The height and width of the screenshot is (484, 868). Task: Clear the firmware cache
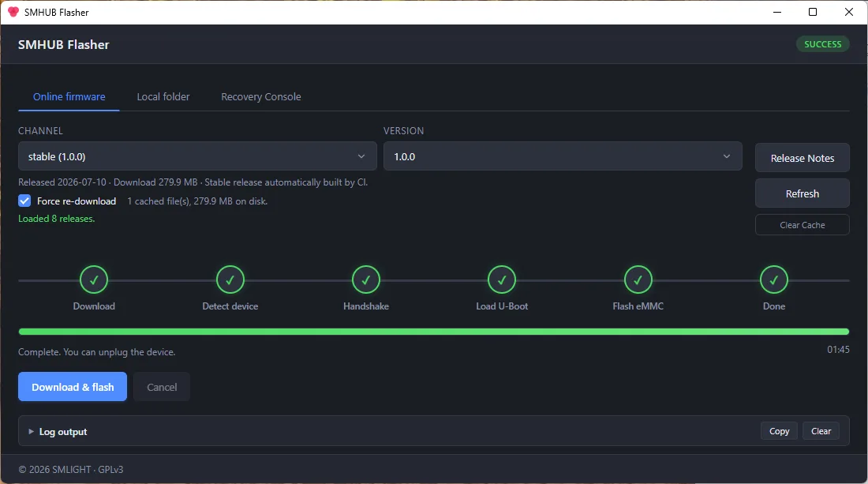tap(803, 225)
